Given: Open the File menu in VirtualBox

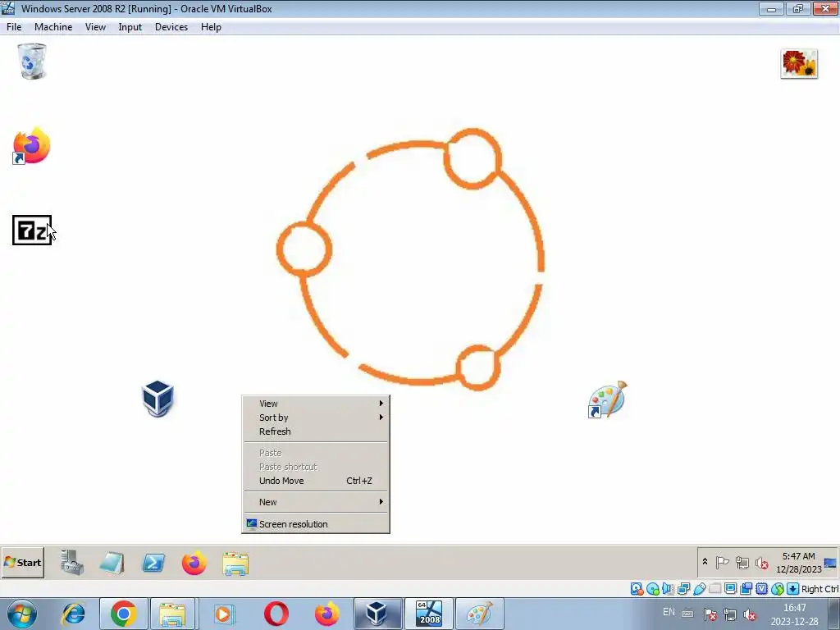Looking at the screenshot, I should tap(14, 27).
